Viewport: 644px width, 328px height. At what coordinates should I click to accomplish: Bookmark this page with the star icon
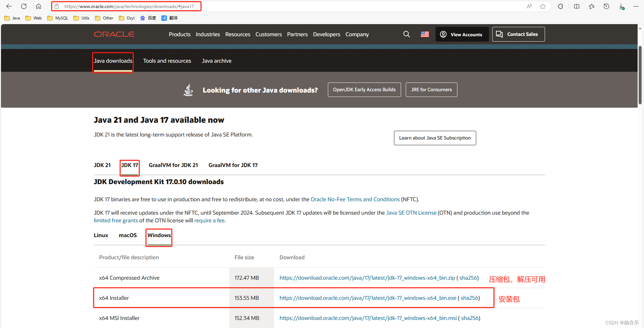click(543, 6)
